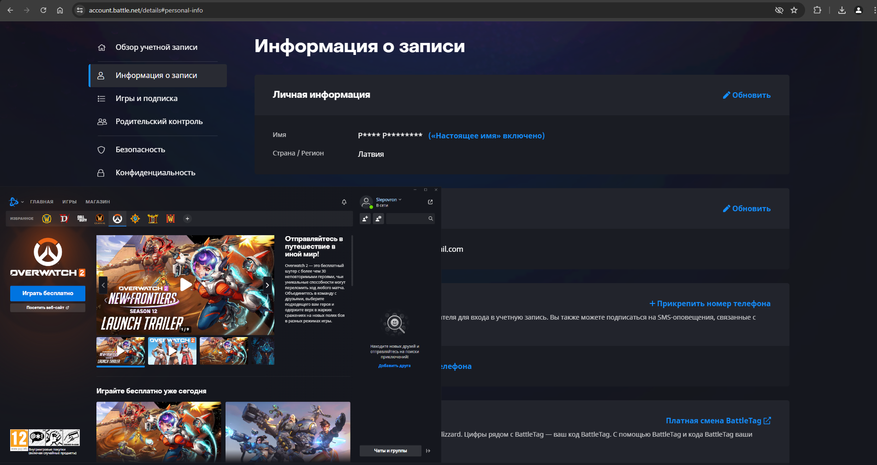
Task: Play the Launch Trailer video
Action: pos(186,285)
